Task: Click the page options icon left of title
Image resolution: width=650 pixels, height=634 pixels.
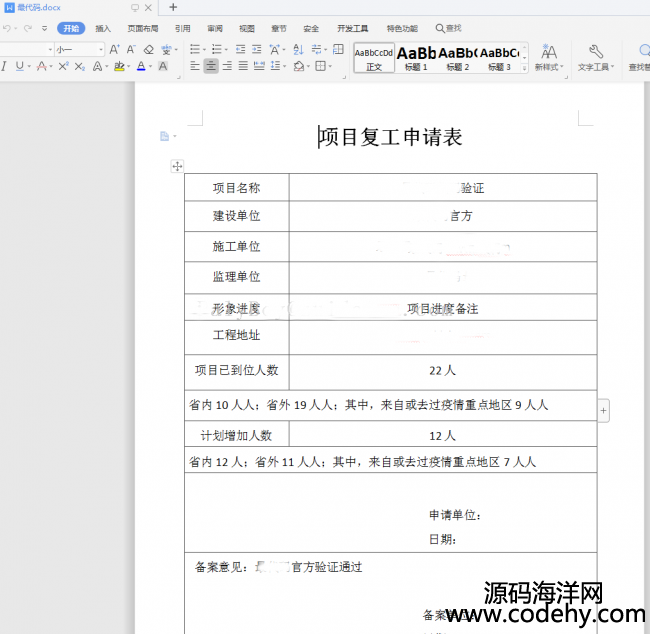Action: tap(165, 136)
